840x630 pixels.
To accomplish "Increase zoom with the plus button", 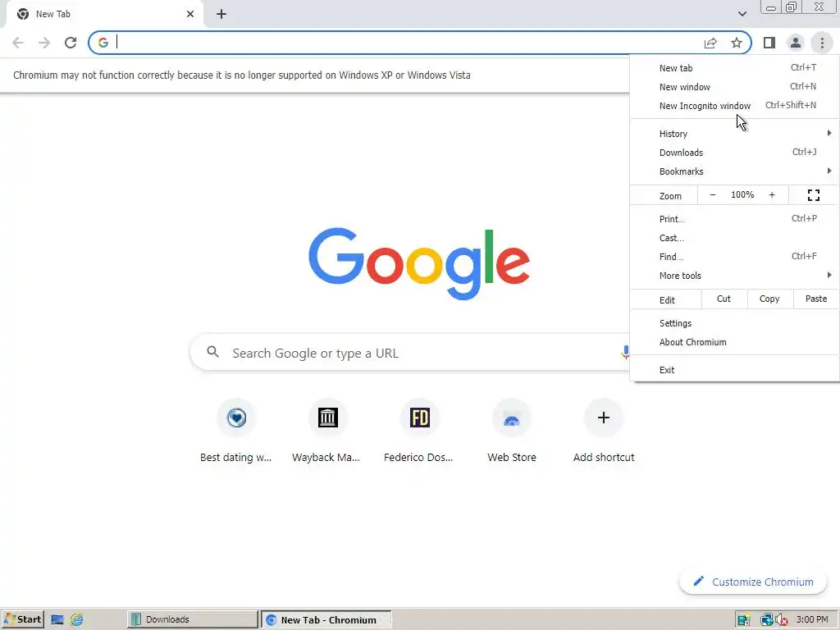I will click(x=772, y=195).
